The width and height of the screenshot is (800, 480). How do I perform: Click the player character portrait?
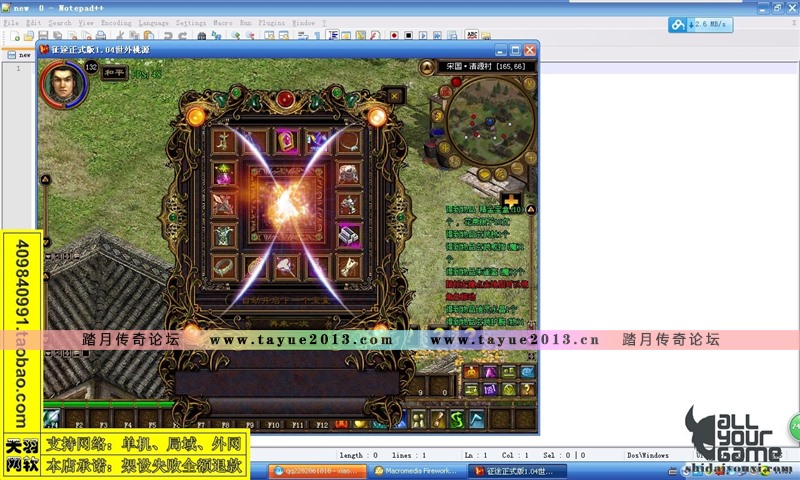[62, 85]
